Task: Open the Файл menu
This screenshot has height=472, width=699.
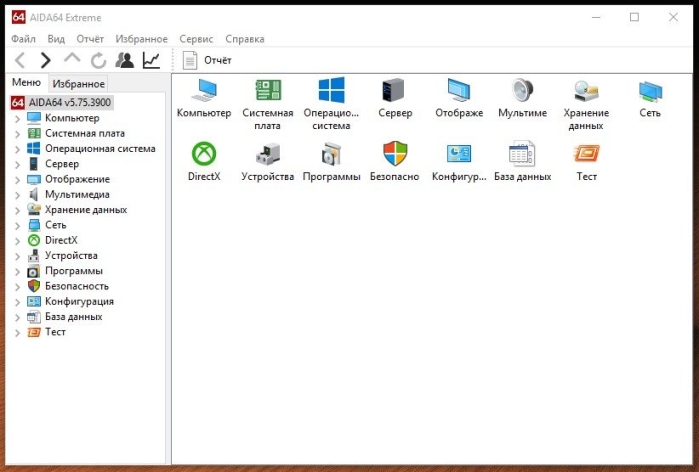Action: click(23, 39)
